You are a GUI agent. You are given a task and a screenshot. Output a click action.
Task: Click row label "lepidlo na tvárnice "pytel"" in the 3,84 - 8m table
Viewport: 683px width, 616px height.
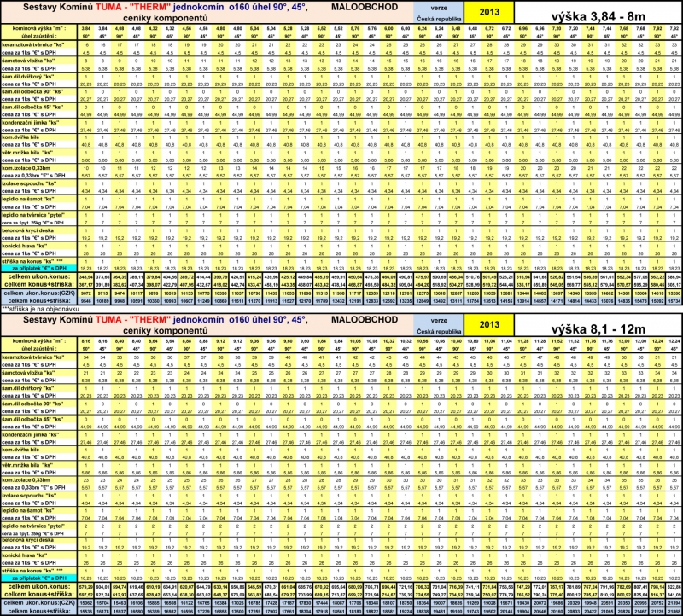coord(33,215)
